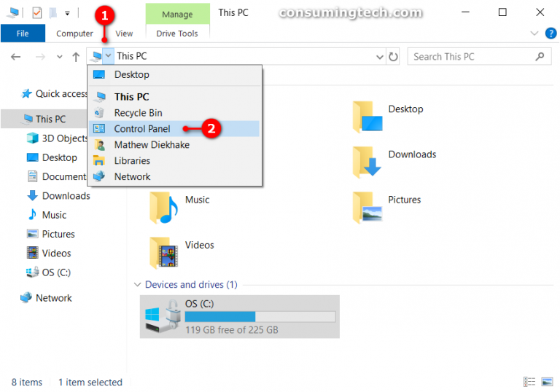Choose This PC in the dropdown menu
This screenshot has height=392, width=560.
(x=175, y=97)
